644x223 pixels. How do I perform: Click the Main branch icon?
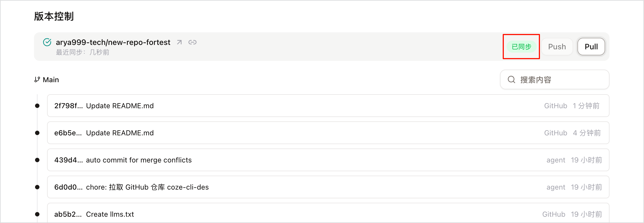(37, 79)
